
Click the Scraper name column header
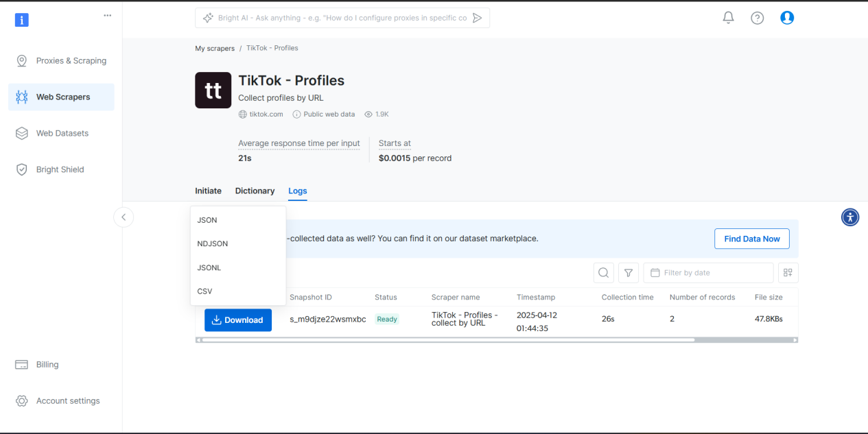coord(456,298)
